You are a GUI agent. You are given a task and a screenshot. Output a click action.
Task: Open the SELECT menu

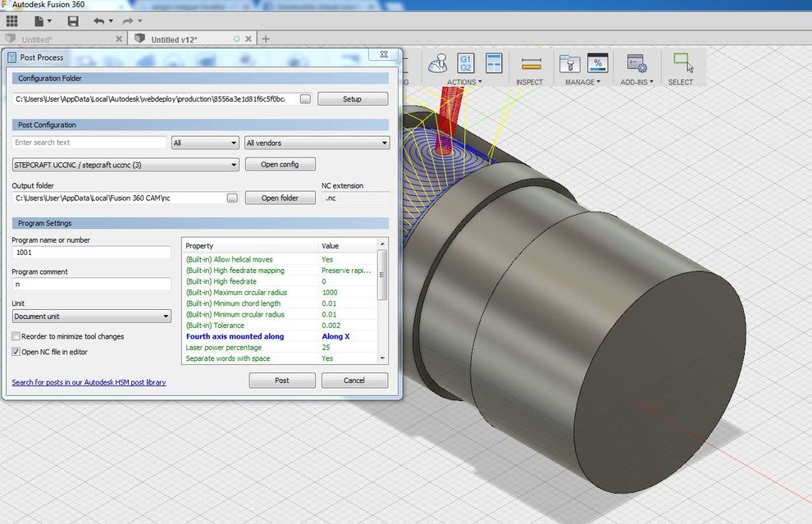[x=680, y=82]
